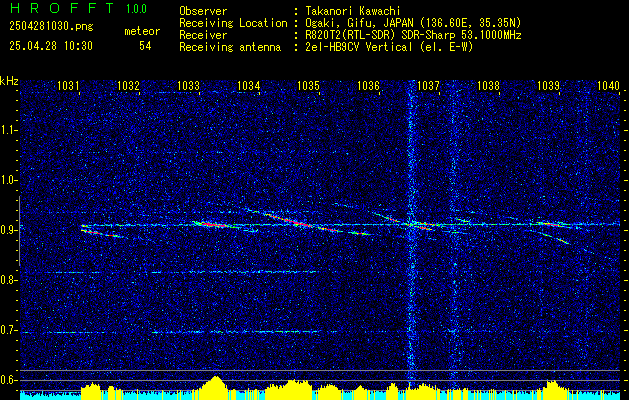Click the 0.6 kHz frequency label

click(x=7, y=380)
